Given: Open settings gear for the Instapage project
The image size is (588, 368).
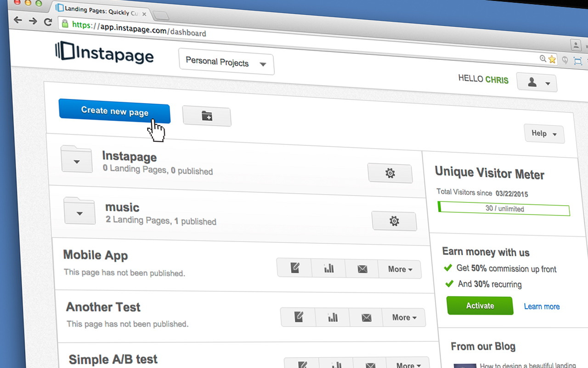Looking at the screenshot, I should coord(390,173).
